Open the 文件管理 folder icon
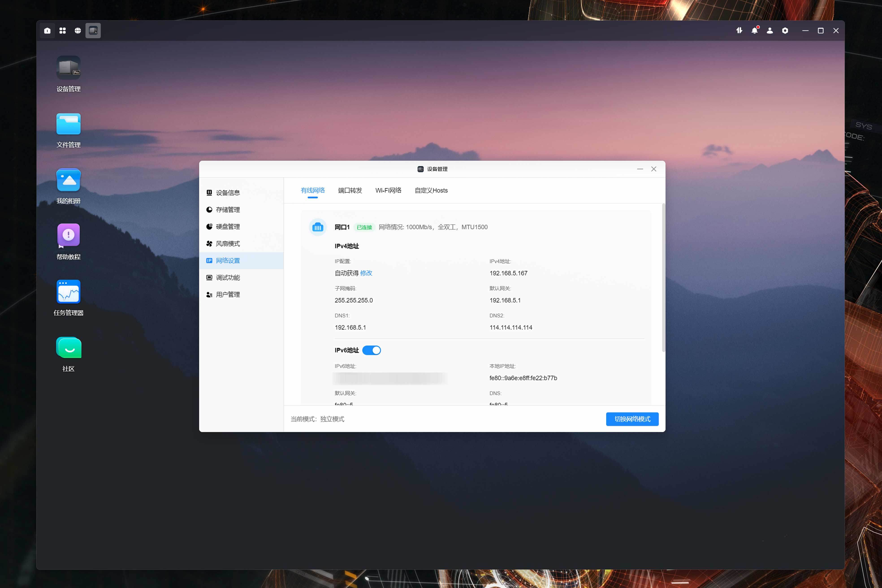882x588 pixels. point(68,124)
